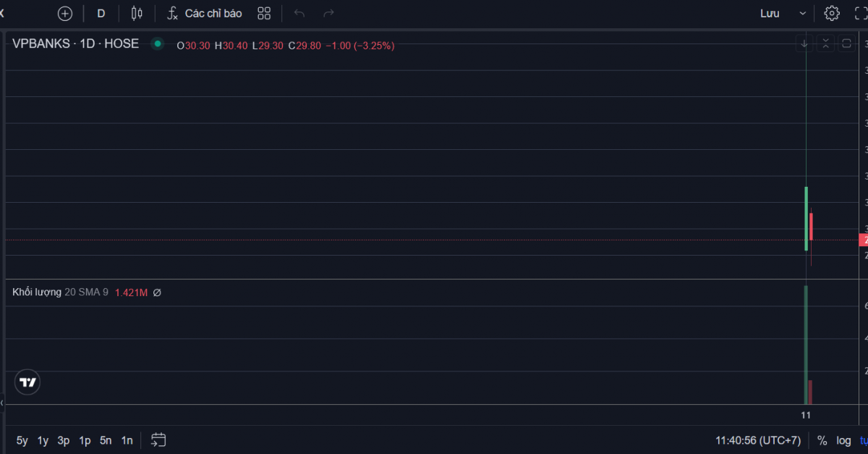Click the go-to-date calendar icon
Viewport: 868px width, 454px height.
(158, 440)
